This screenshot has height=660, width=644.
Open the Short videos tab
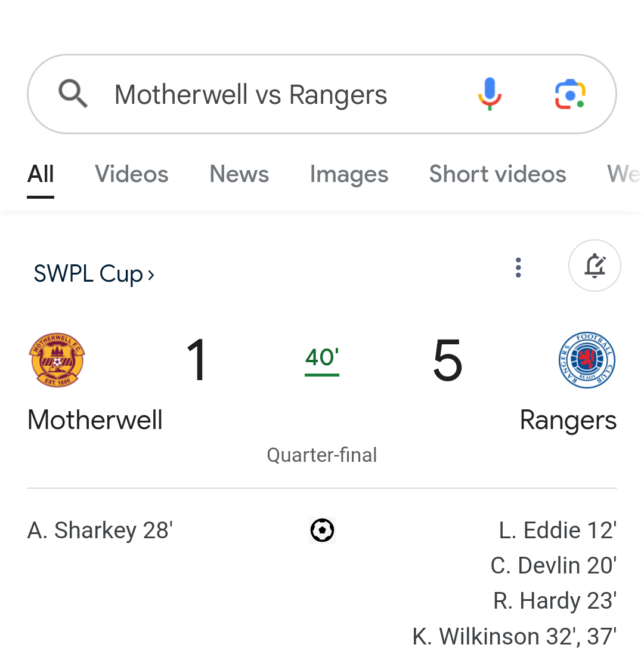coord(498,174)
